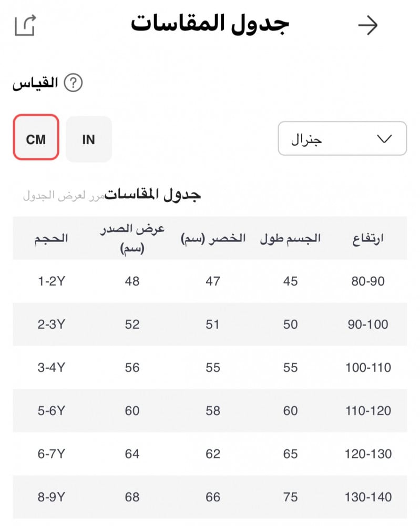The height and width of the screenshot is (526, 420).
Task: Switch units to IN (inches)
Action: [x=89, y=139]
